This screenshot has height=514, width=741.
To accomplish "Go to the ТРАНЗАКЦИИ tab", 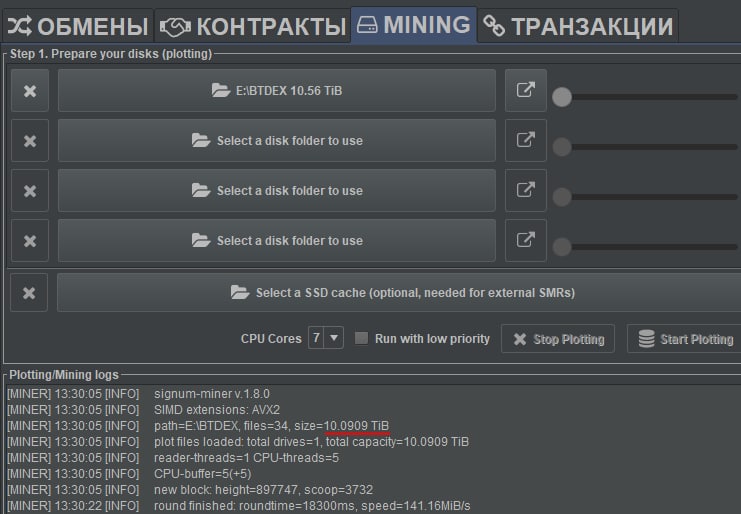I will click(578, 26).
